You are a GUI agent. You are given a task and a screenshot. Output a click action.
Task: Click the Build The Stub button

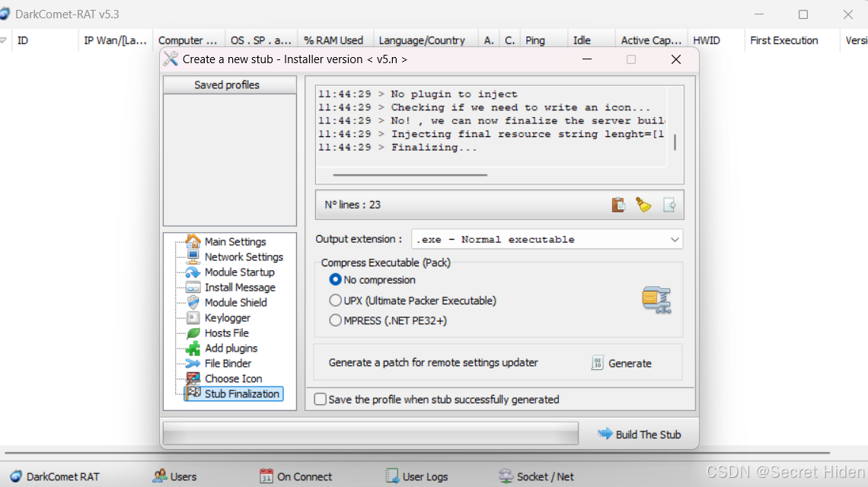pyautogui.click(x=640, y=434)
